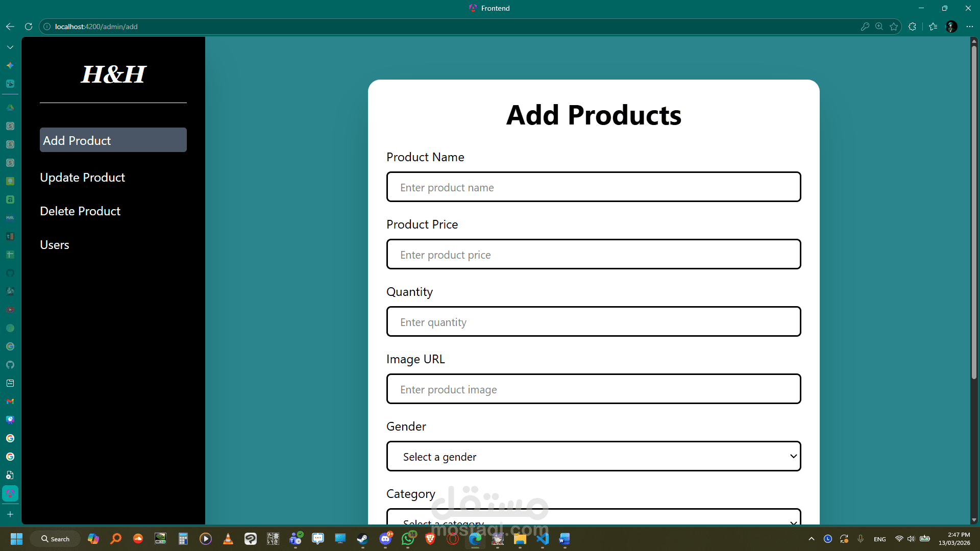Launch Visual Studio Code from the taskbar

pyautogui.click(x=543, y=539)
